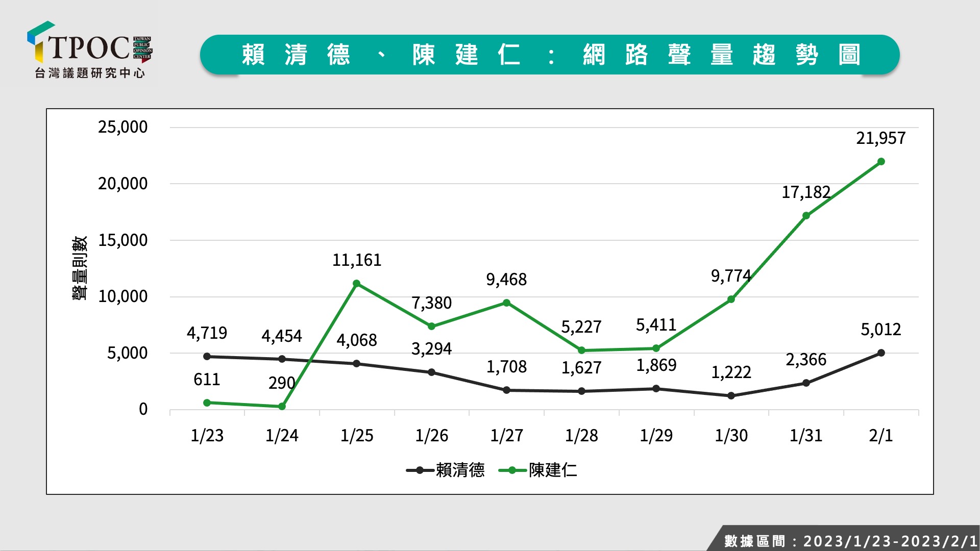The image size is (980, 551).
Task: Select the 賴清德 black legend marker
Action: pyautogui.click(x=420, y=470)
